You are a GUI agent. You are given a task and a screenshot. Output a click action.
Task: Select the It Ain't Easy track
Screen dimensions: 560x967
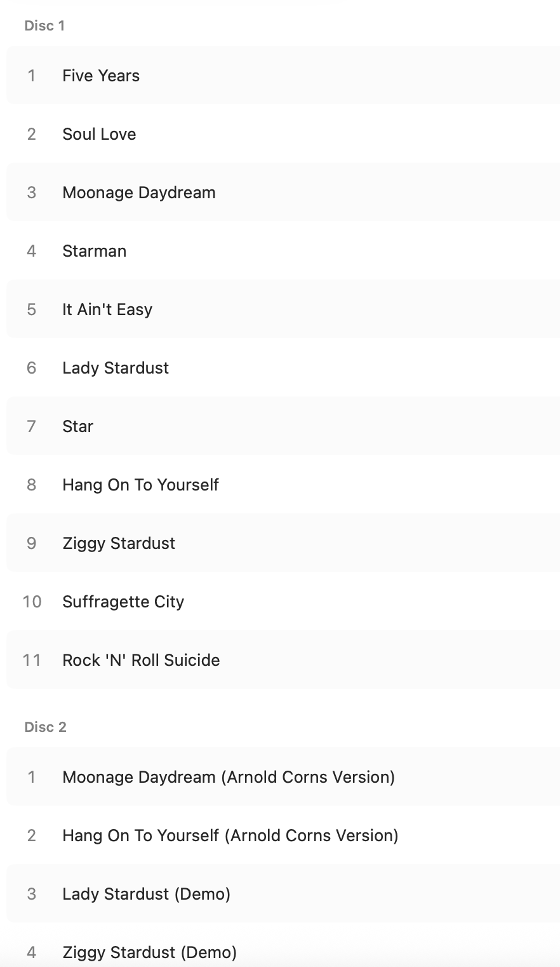[107, 309]
